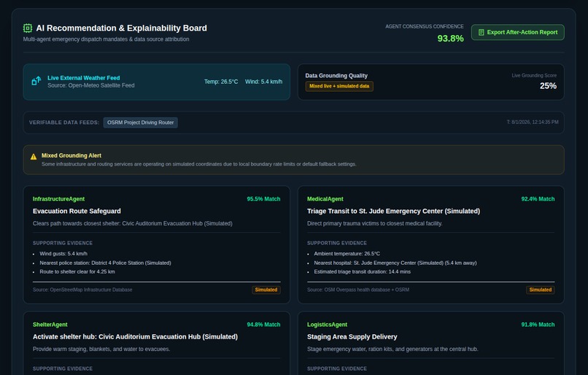Click Source: OpenStreetMap Infrastructure Database
This screenshot has width=588, height=375.
click(x=82, y=290)
